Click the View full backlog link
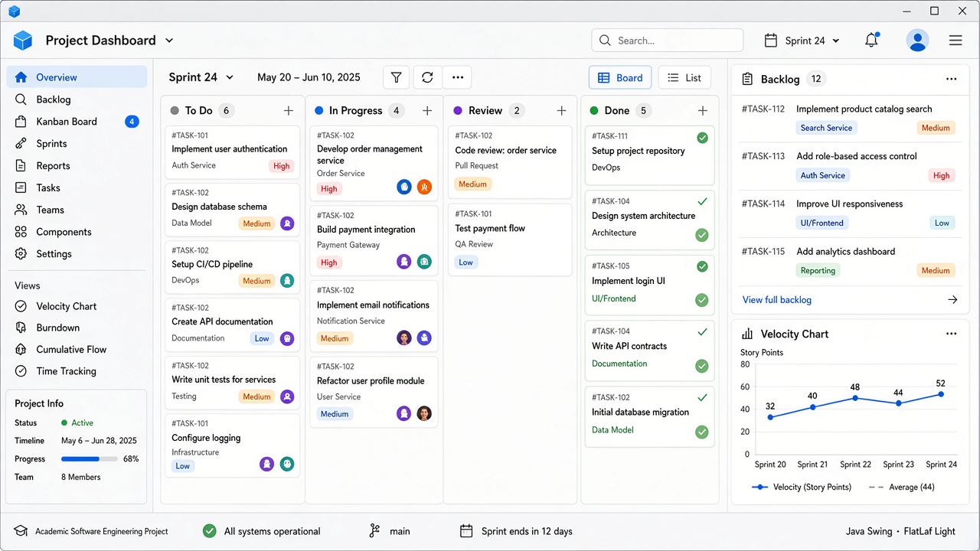 pyautogui.click(x=777, y=300)
